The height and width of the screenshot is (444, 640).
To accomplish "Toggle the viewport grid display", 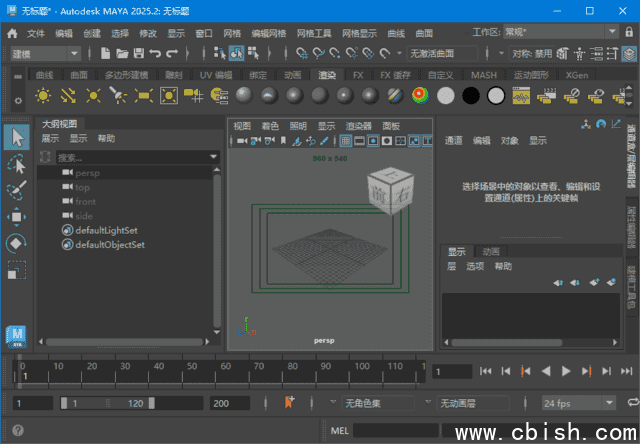I will click(346, 141).
